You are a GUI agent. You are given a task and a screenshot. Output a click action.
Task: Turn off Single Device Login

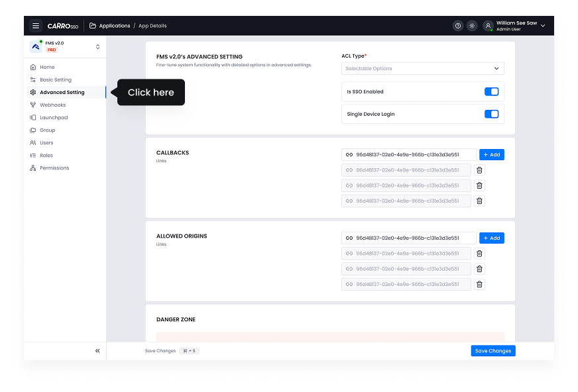pos(491,114)
